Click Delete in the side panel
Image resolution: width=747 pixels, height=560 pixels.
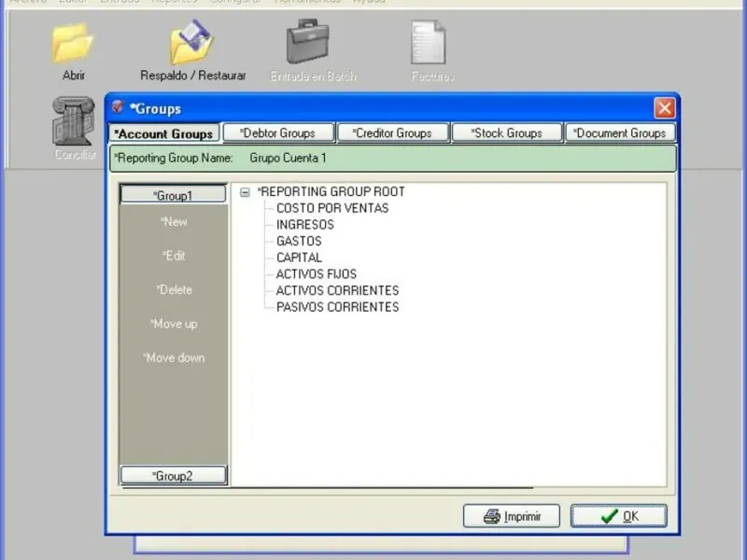tap(174, 289)
